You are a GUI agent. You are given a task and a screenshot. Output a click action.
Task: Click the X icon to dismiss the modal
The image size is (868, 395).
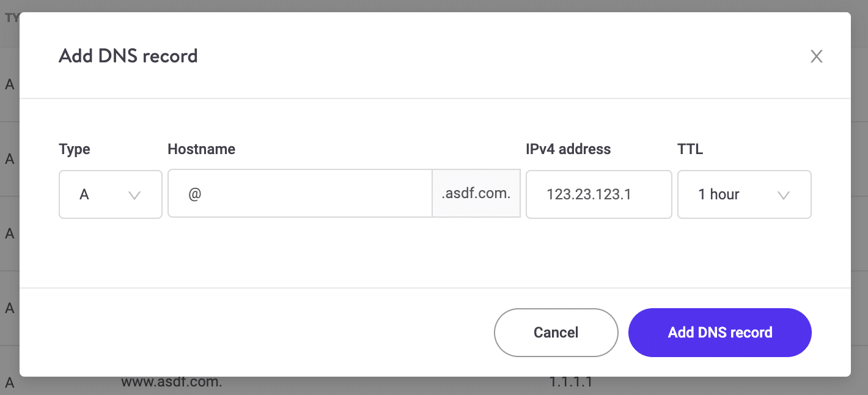pos(817,56)
